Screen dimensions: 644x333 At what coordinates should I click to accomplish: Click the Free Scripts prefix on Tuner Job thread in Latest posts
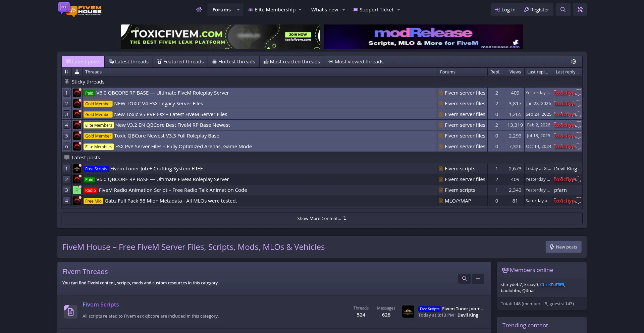coord(96,169)
